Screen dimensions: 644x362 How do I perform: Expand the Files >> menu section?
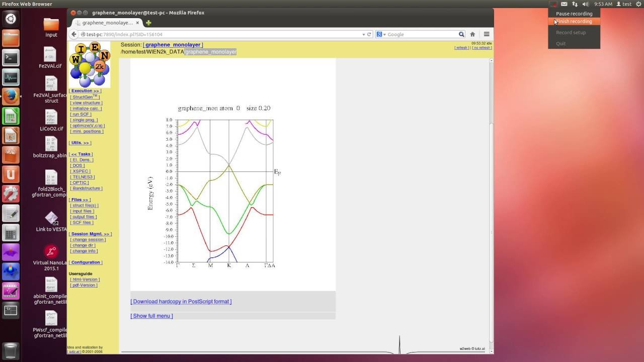point(80,200)
